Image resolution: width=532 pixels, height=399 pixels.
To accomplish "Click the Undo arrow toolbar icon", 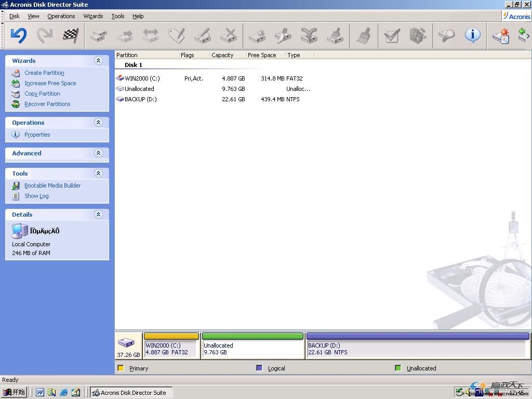I will (19, 35).
